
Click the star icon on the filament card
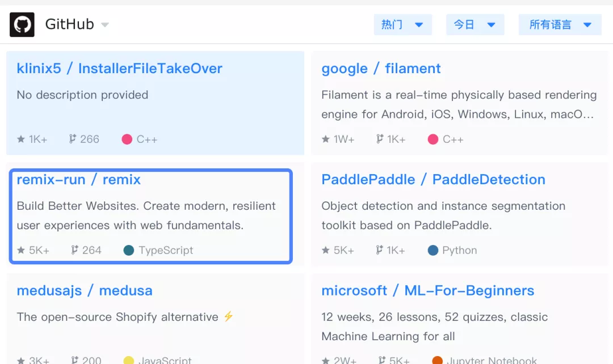click(x=326, y=139)
